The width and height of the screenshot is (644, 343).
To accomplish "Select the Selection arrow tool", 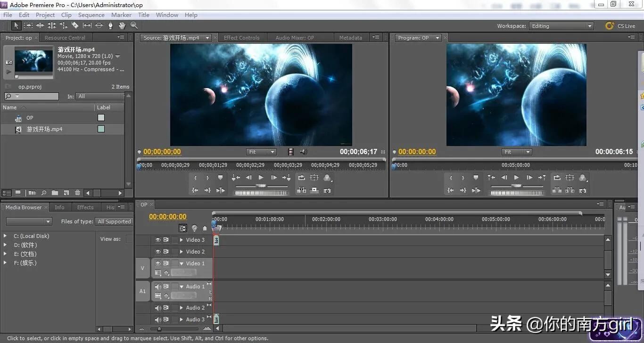I will click(x=17, y=25).
